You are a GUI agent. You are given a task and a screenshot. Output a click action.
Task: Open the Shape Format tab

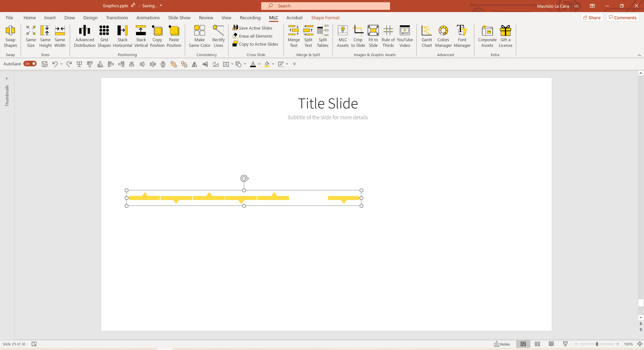click(x=325, y=18)
